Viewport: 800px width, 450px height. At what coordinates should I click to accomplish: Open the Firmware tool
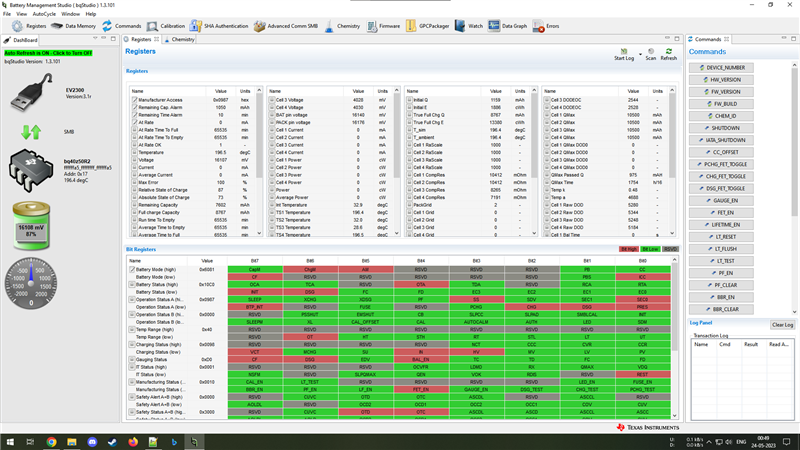click(383, 26)
